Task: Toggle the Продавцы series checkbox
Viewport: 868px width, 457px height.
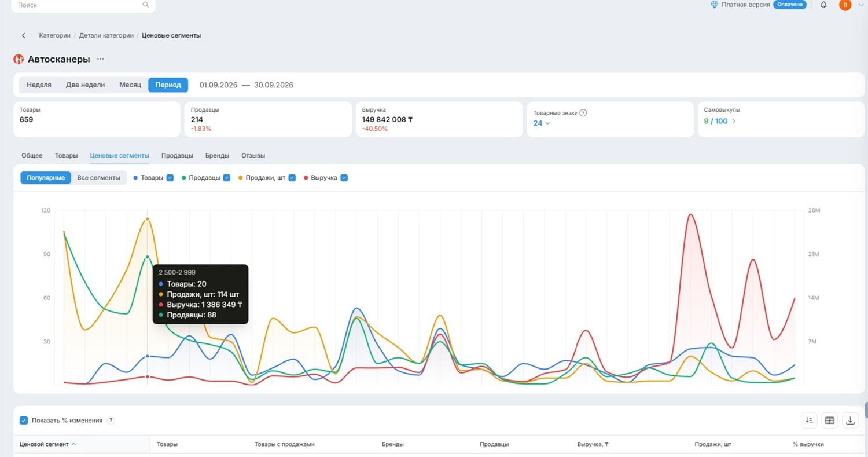Action: pyautogui.click(x=227, y=178)
